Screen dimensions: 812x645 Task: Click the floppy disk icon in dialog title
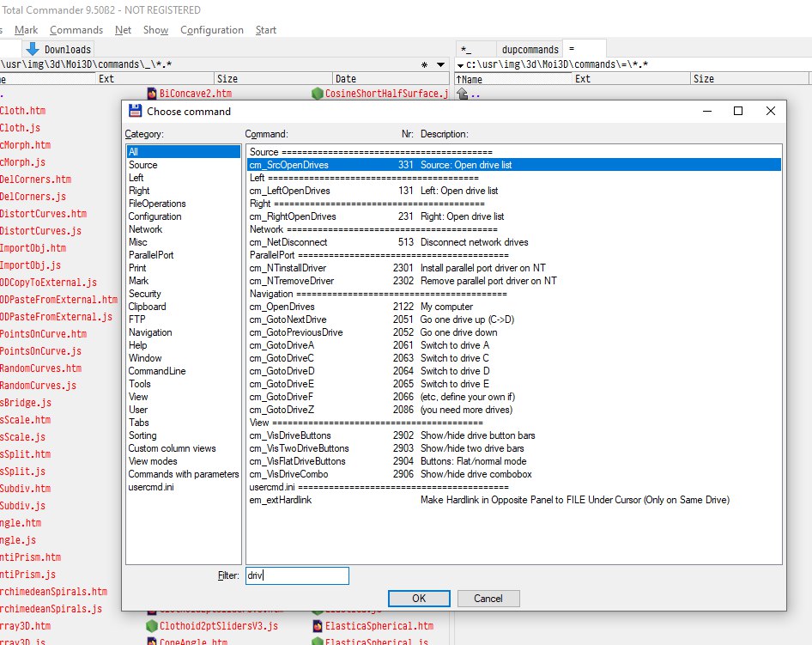coord(135,111)
